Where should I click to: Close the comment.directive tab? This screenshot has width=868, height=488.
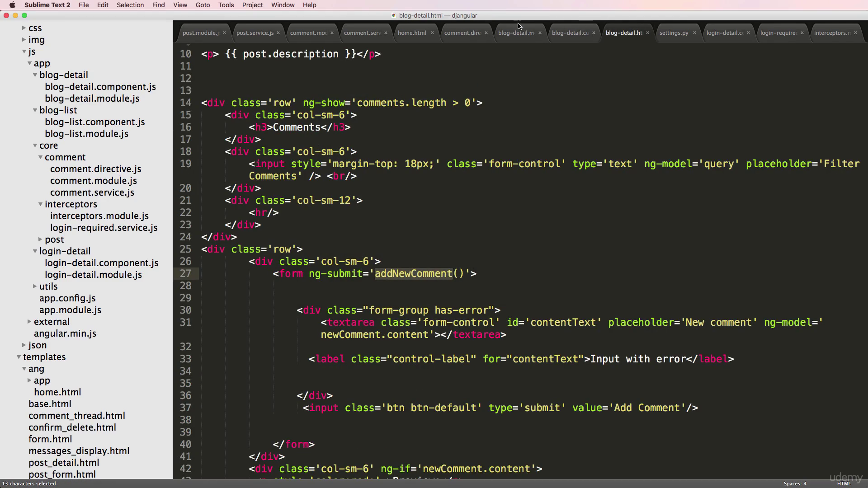[486, 33]
